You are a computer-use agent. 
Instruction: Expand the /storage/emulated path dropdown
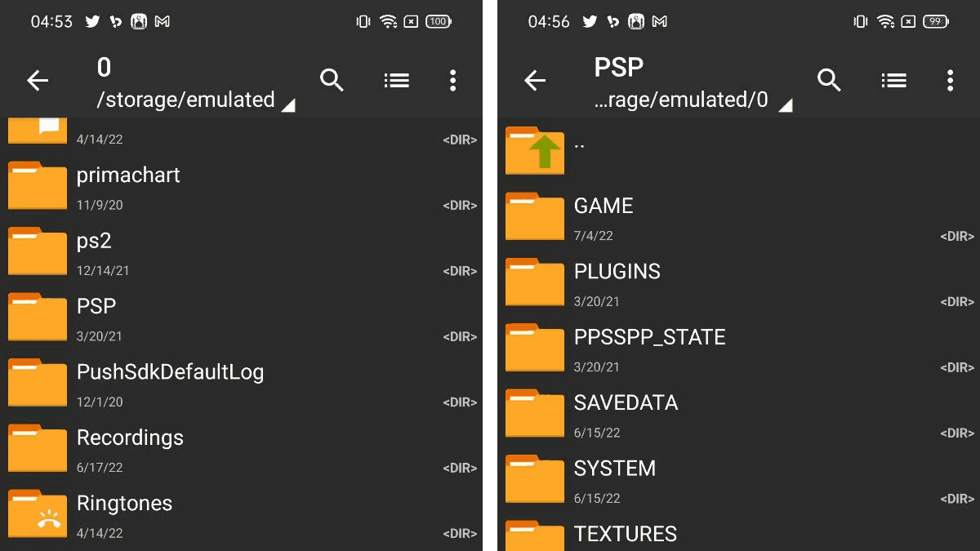click(287, 104)
